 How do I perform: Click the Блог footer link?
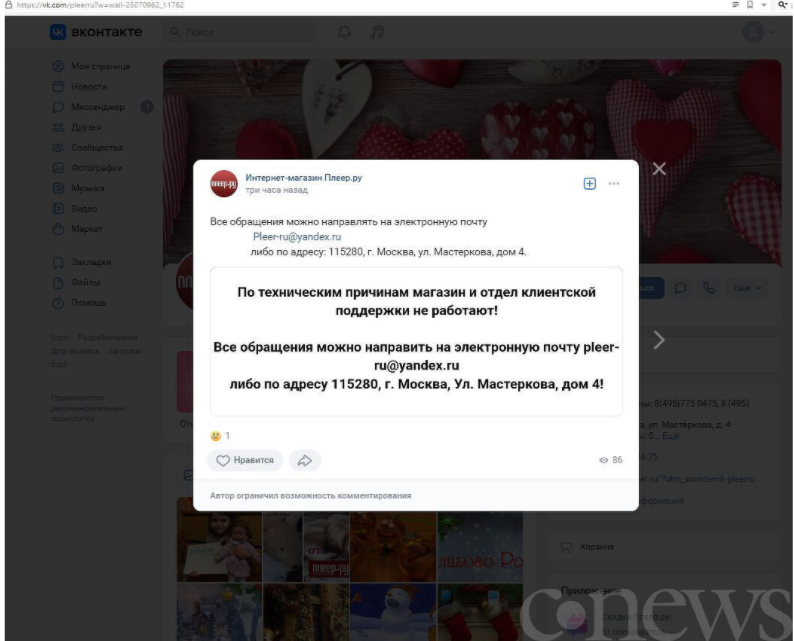(60, 337)
